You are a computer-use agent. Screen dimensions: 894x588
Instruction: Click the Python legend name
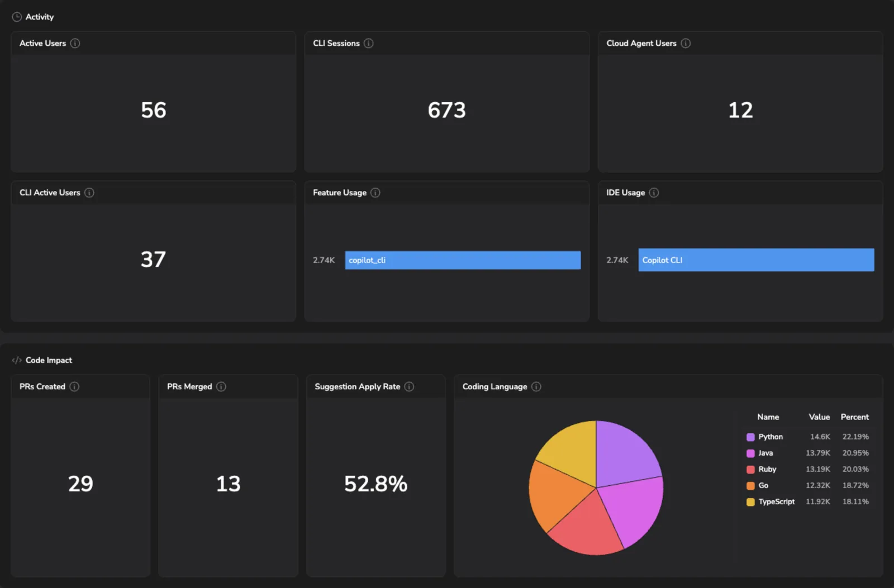771,437
